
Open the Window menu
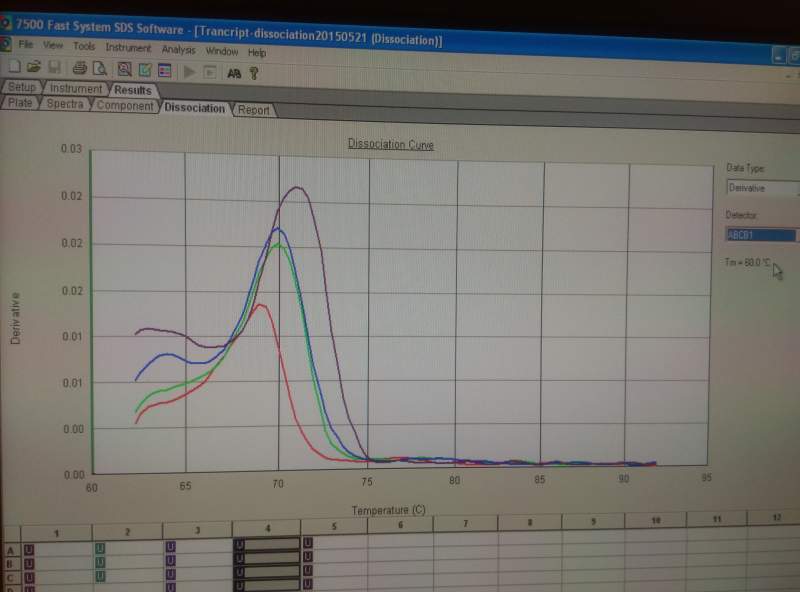tap(222, 51)
